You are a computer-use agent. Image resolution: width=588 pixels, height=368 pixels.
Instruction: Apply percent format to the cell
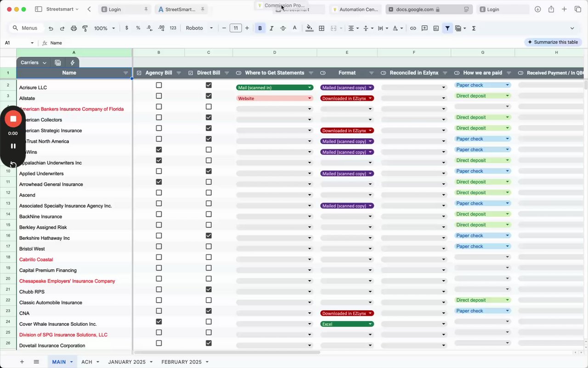pyautogui.click(x=138, y=28)
